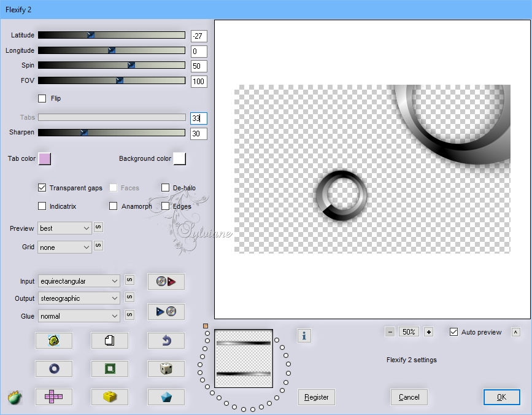Image resolution: width=532 pixels, height=415 pixels.
Task: Click the blue pentagon polyhedron button
Action: point(166,397)
